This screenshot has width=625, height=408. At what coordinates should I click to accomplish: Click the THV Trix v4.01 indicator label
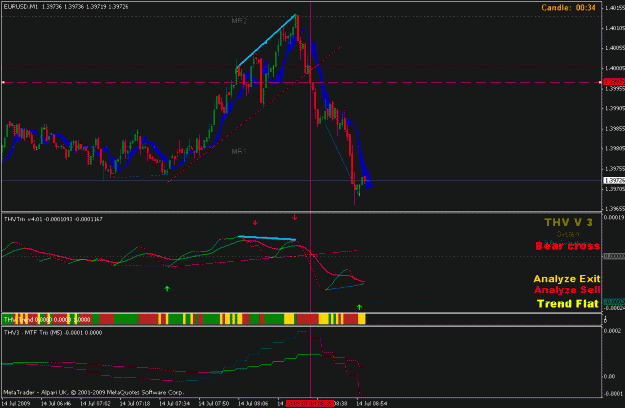click(x=53, y=219)
